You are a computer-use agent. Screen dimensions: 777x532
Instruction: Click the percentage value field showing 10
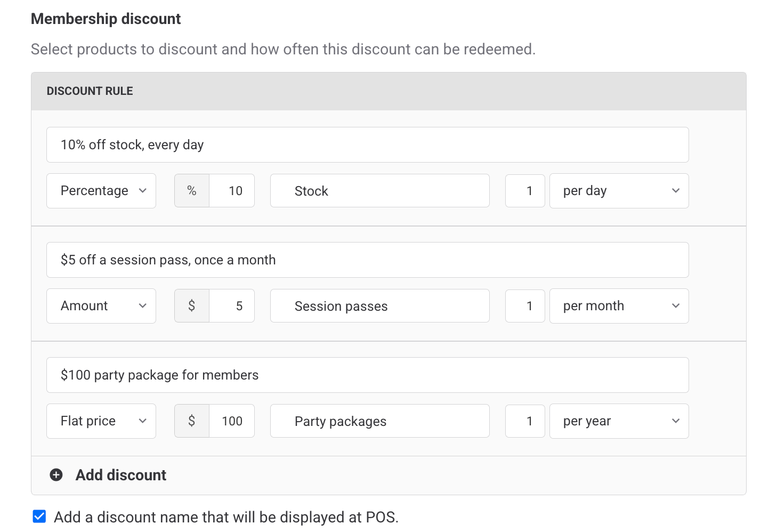232,191
